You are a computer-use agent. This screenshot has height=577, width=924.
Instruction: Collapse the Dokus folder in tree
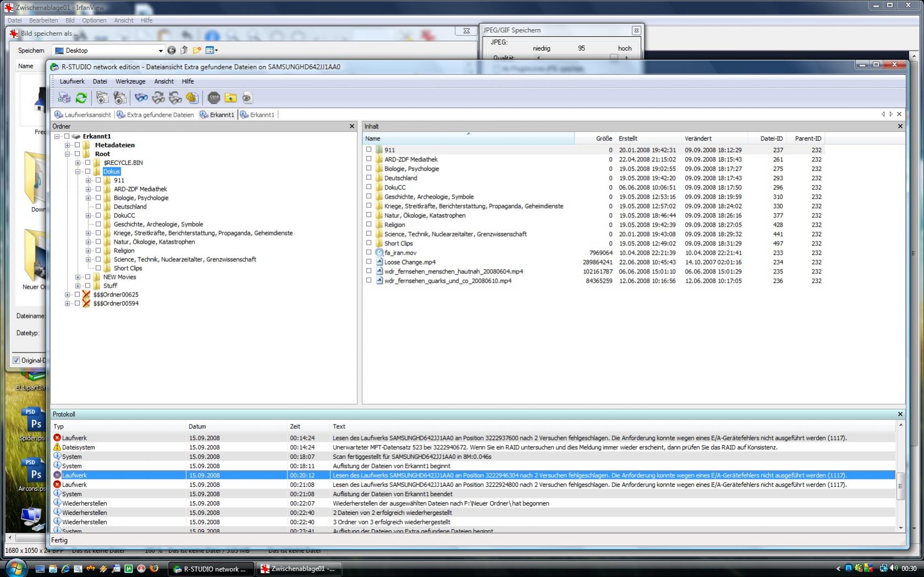pyautogui.click(x=78, y=172)
